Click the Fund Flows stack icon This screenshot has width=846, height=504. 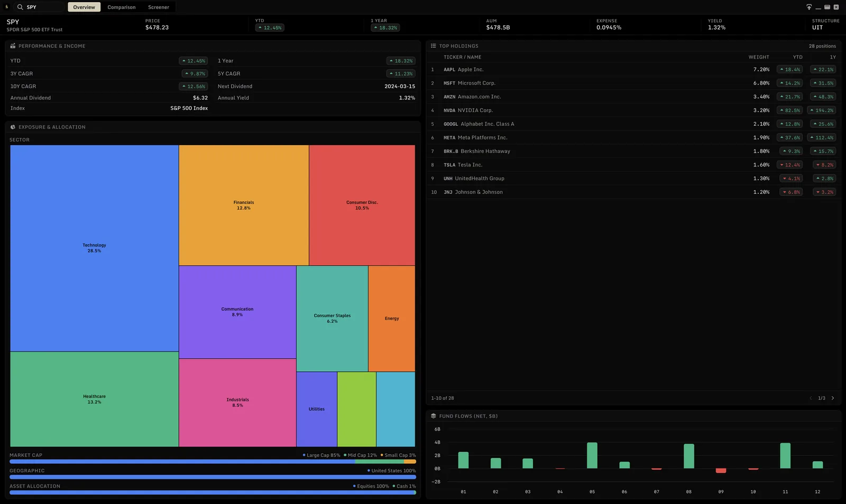[434, 416]
